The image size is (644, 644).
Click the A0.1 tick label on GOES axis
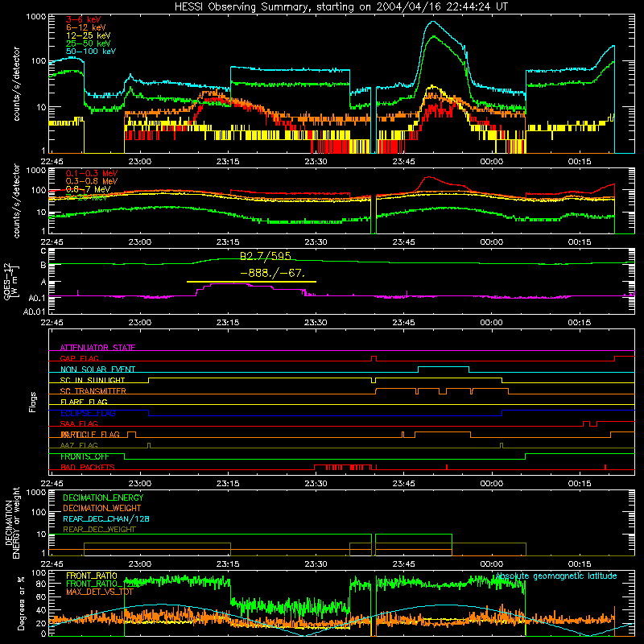pos(37,298)
